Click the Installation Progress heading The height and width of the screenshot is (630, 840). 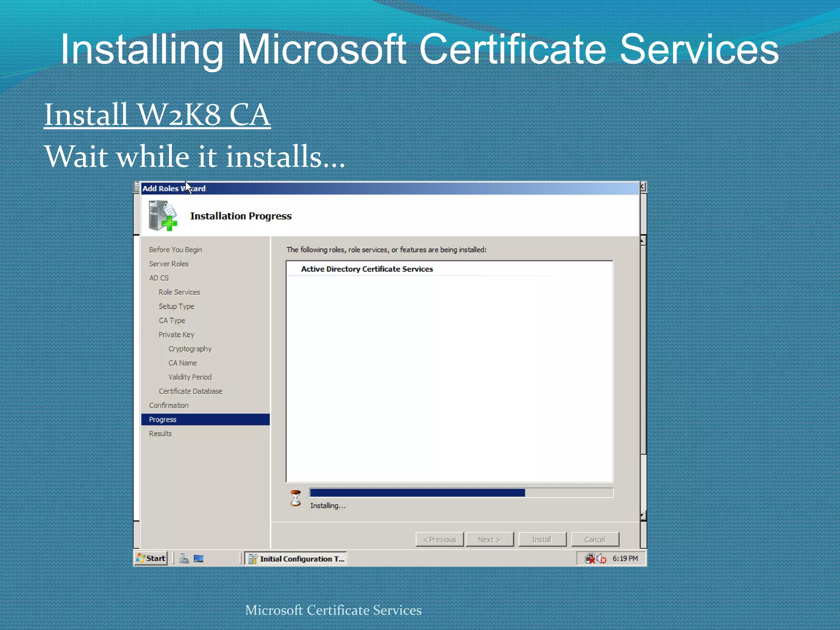tap(241, 216)
